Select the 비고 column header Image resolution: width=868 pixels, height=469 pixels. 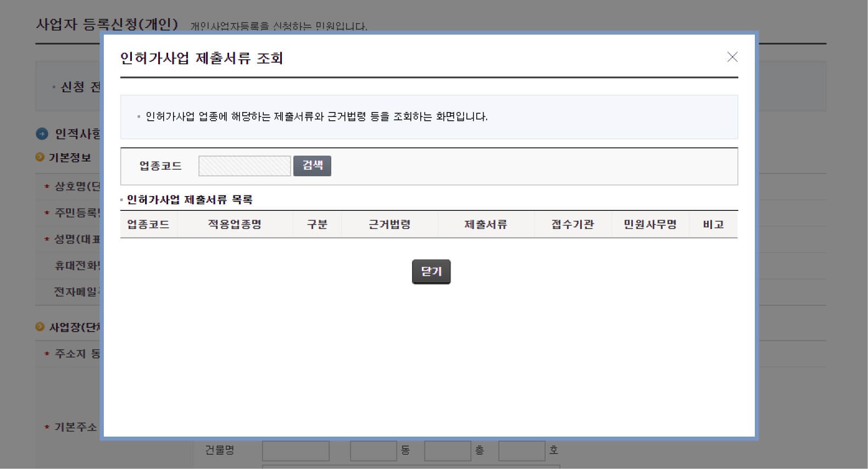tap(713, 225)
